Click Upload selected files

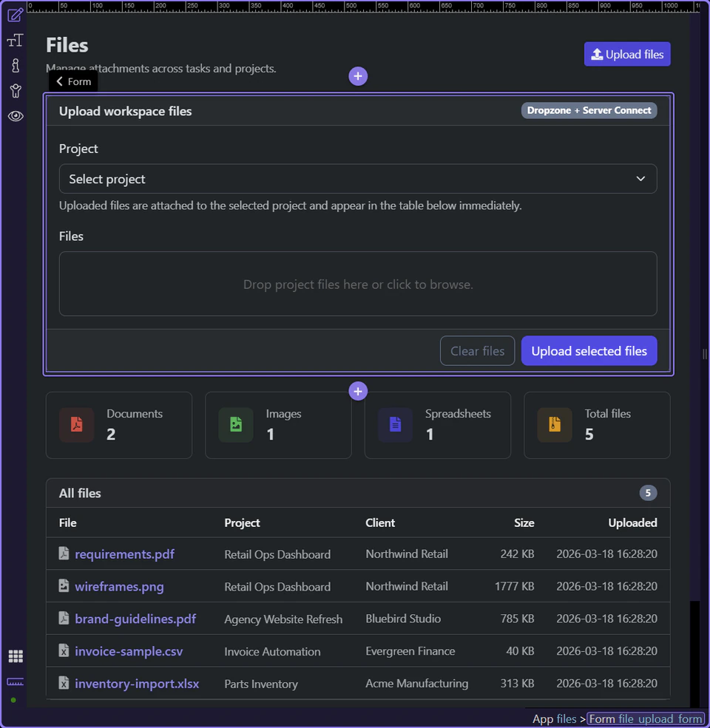tap(589, 350)
